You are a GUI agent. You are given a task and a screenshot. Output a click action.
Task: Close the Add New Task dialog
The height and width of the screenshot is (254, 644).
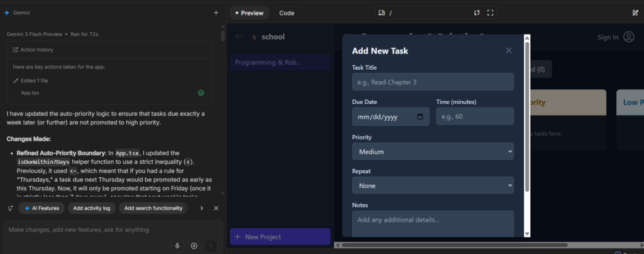509,50
